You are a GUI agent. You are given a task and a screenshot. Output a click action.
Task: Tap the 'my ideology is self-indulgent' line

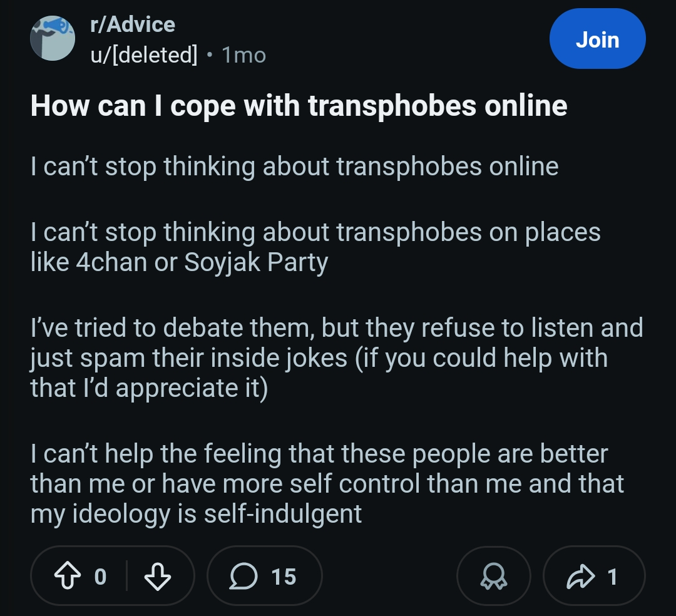pyautogui.click(x=196, y=513)
